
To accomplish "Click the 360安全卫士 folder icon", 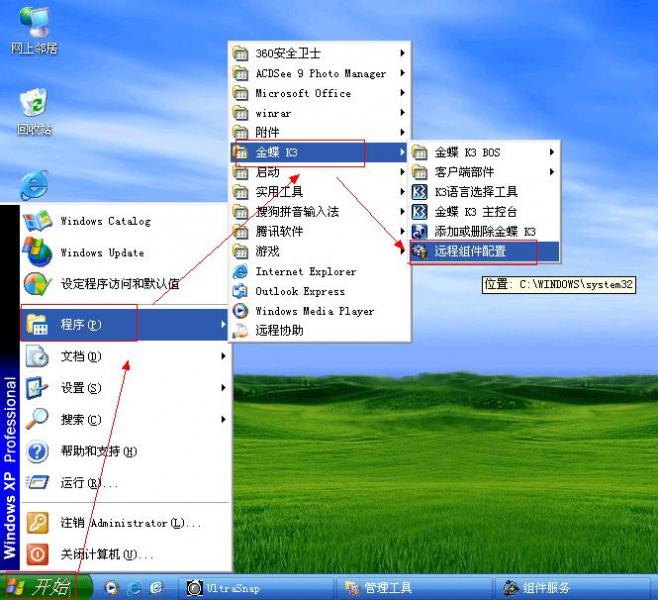I will click(x=240, y=53).
